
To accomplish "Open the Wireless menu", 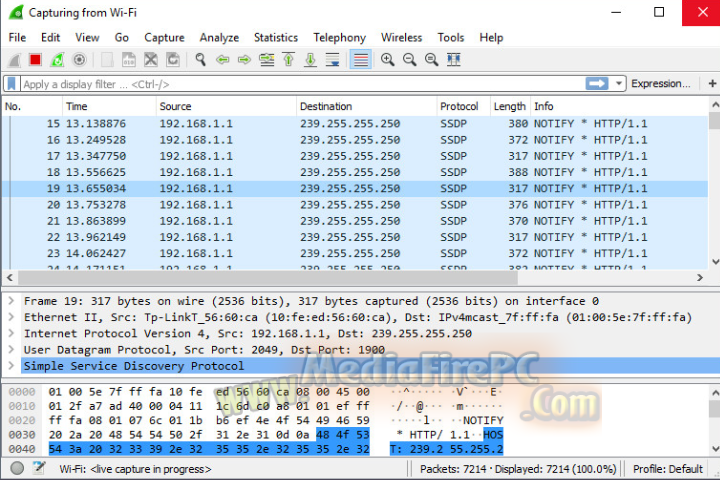I will (x=401, y=38).
